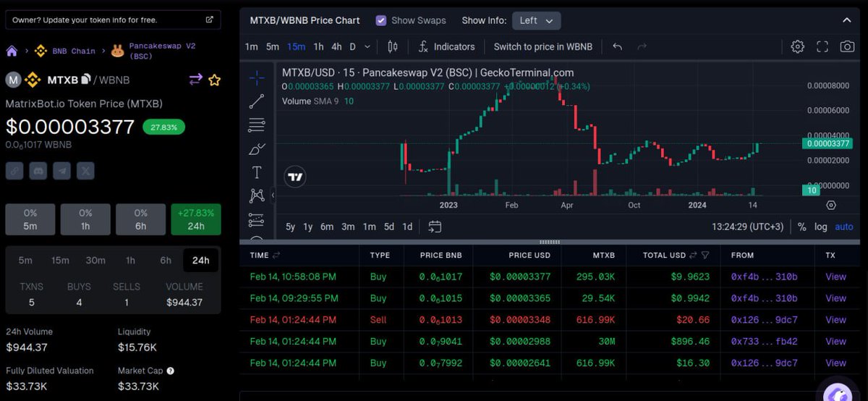Select the trend line drawing tool
This screenshot has height=401, width=868.
click(x=256, y=102)
